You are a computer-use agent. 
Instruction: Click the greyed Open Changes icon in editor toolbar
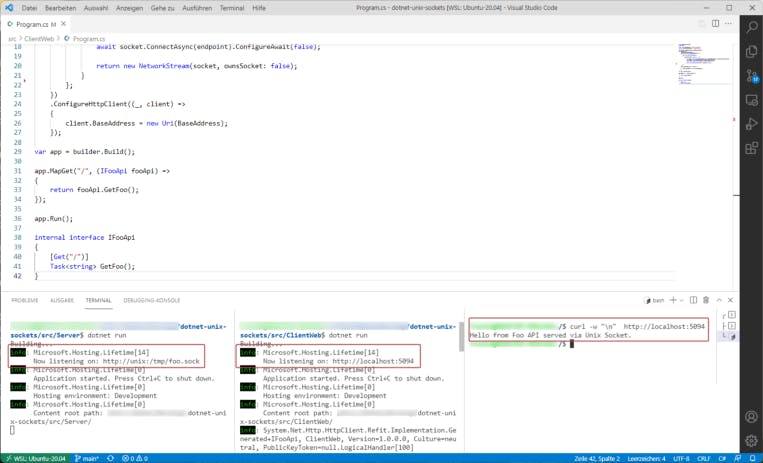(702, 23)
